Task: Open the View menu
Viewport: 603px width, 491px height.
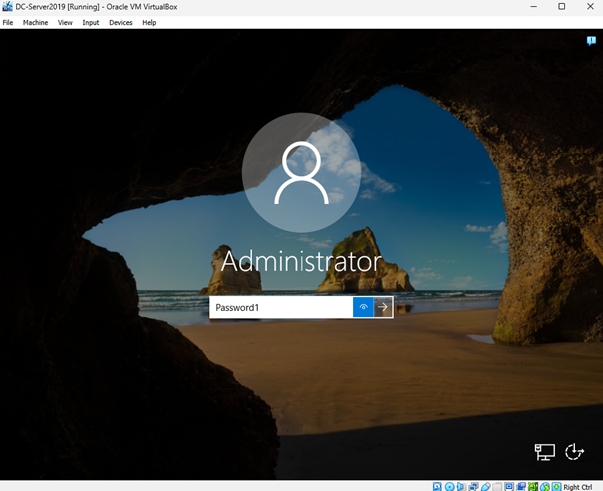Action: [65, 22]
